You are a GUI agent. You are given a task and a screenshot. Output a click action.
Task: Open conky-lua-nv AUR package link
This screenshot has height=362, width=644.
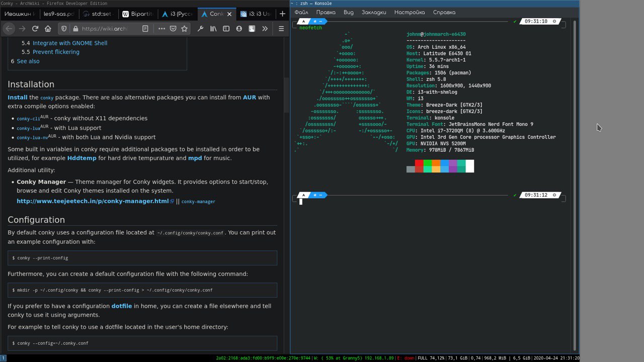(32, 137)
